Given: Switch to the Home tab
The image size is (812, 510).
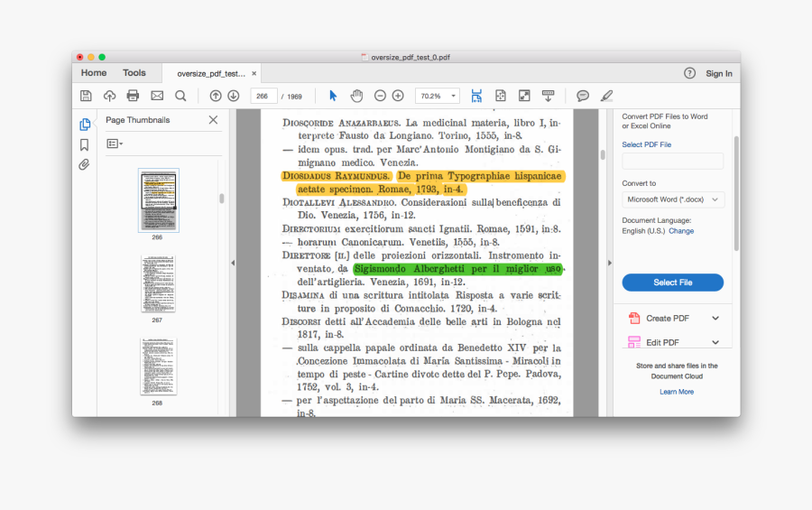Looking at the screenshot, I should pos(94,73).
